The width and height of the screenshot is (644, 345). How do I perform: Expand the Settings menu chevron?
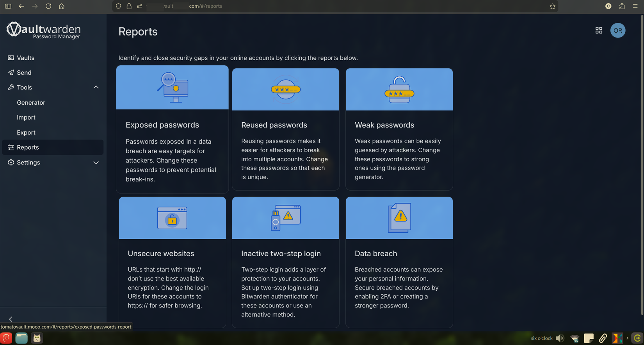pos(96,163)
